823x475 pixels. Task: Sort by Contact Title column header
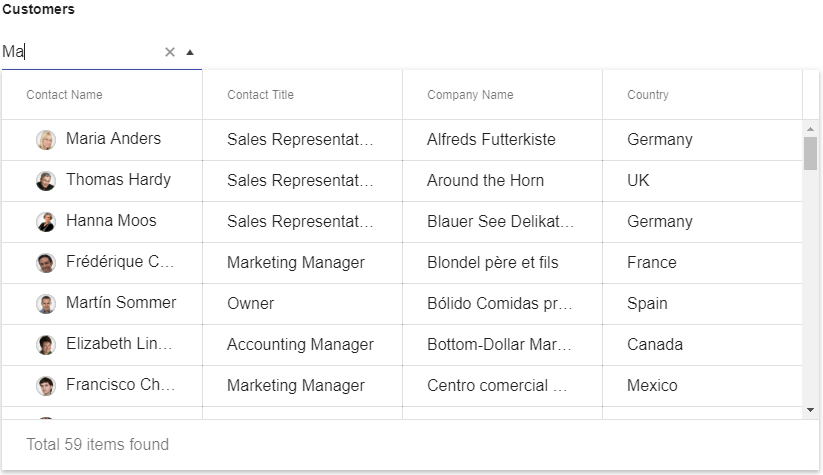302,95
